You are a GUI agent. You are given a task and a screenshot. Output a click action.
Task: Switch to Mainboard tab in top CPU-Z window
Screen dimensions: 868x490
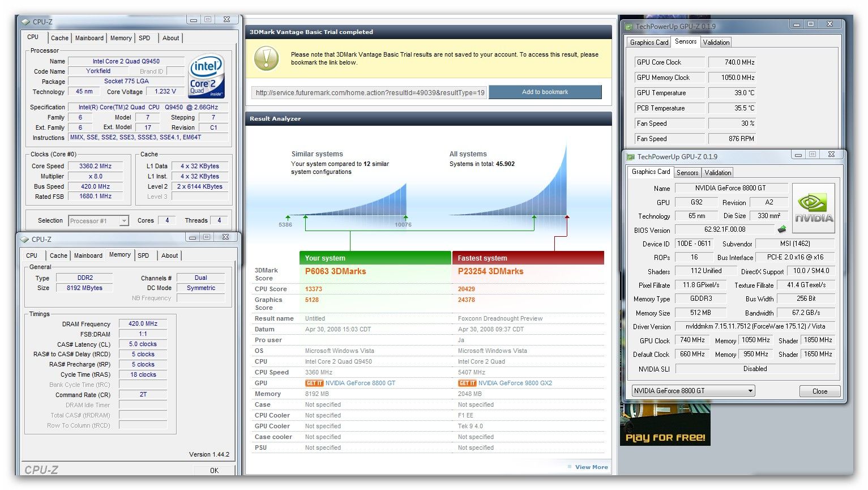coord(89,38)
